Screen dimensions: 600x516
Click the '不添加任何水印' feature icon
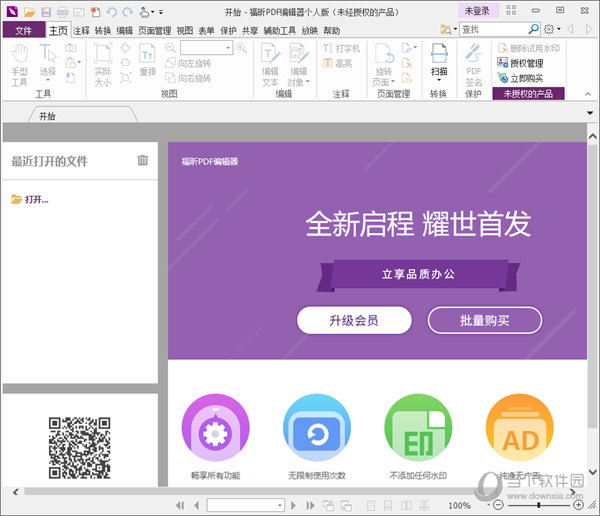(418, 428)
